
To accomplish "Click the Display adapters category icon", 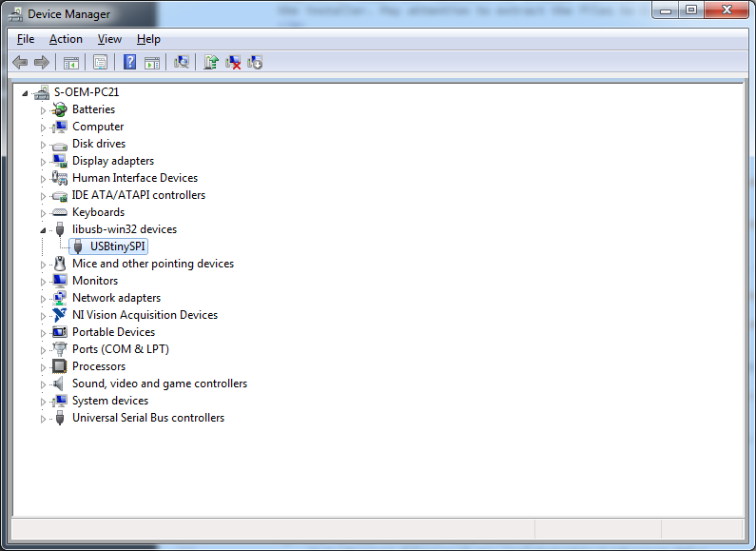I will tap(59, 161).
